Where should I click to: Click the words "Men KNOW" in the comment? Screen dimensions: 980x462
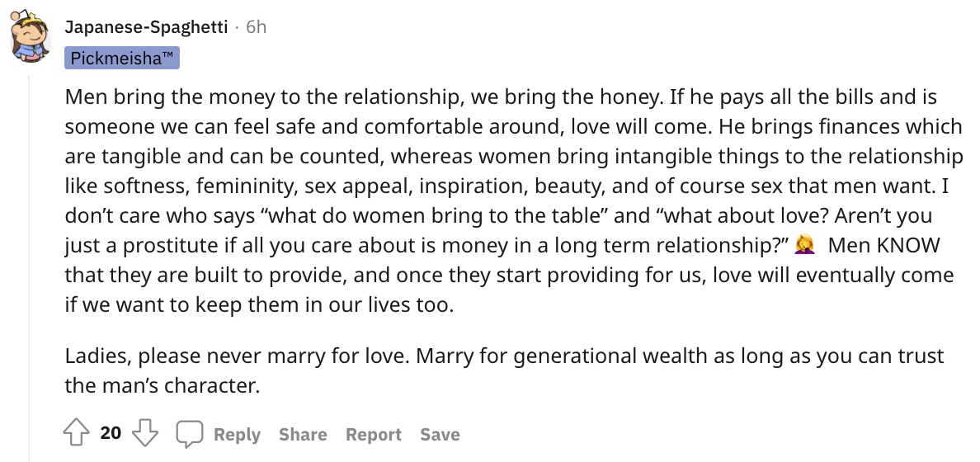point(883,245)
